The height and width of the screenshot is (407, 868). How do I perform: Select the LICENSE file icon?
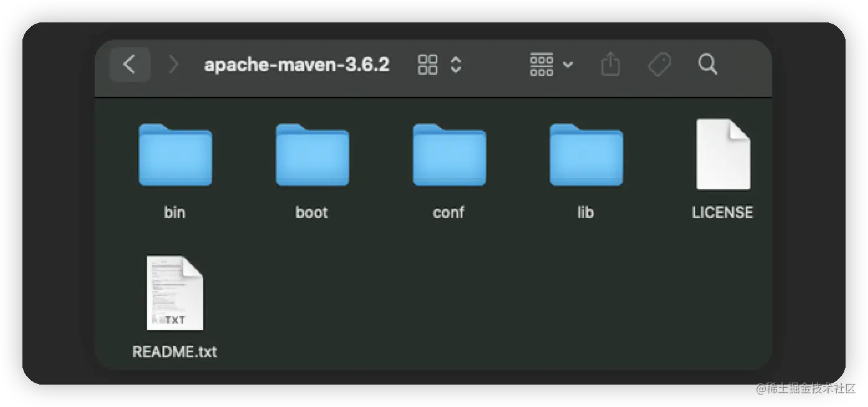(723, 154)
